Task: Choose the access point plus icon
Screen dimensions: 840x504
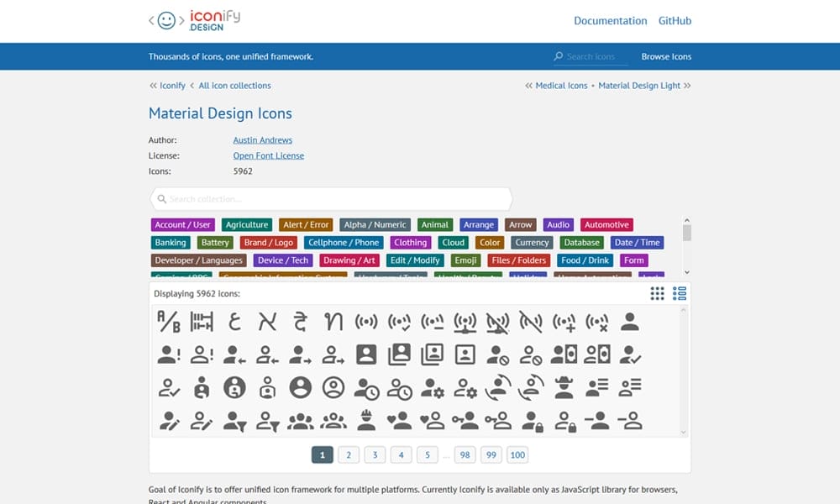Action: [564, 323]
